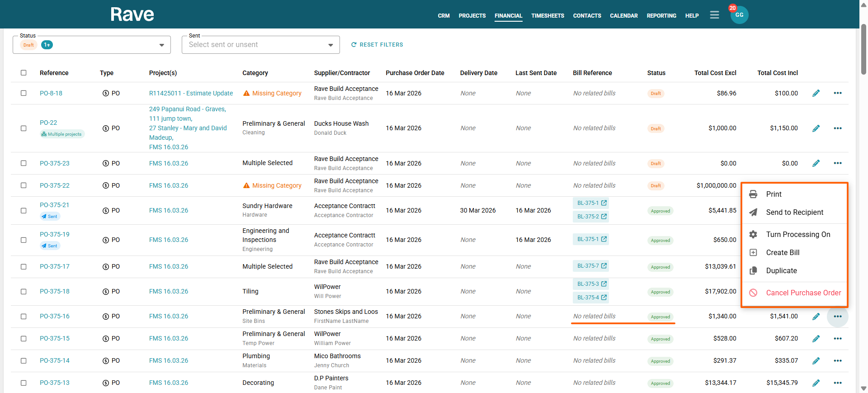Open the GG user avatar with notifications
This screenshot has width=868, height=393.
[x=739, y=15]
